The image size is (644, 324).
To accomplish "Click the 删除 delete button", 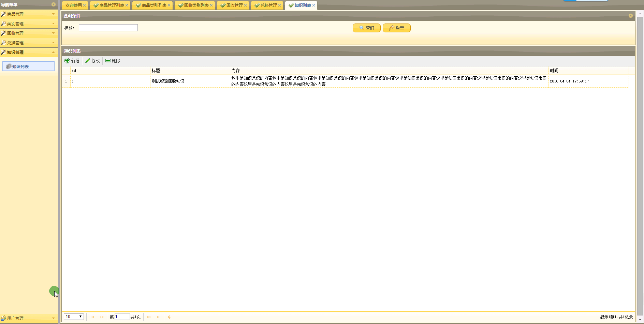I will pyautogui.click(x=113, y=61).
